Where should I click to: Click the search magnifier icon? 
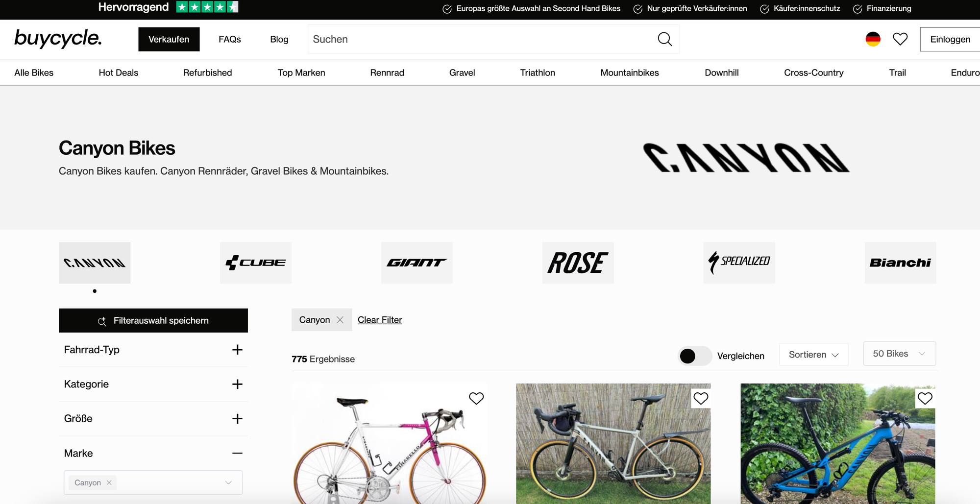pyautogui.click(x=664, y=39)
